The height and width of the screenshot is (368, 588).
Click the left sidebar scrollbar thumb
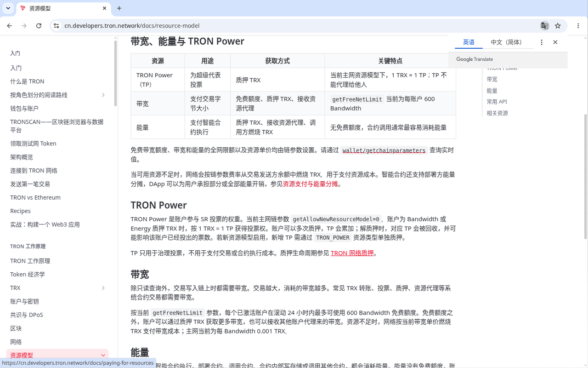tap(116, 73)
